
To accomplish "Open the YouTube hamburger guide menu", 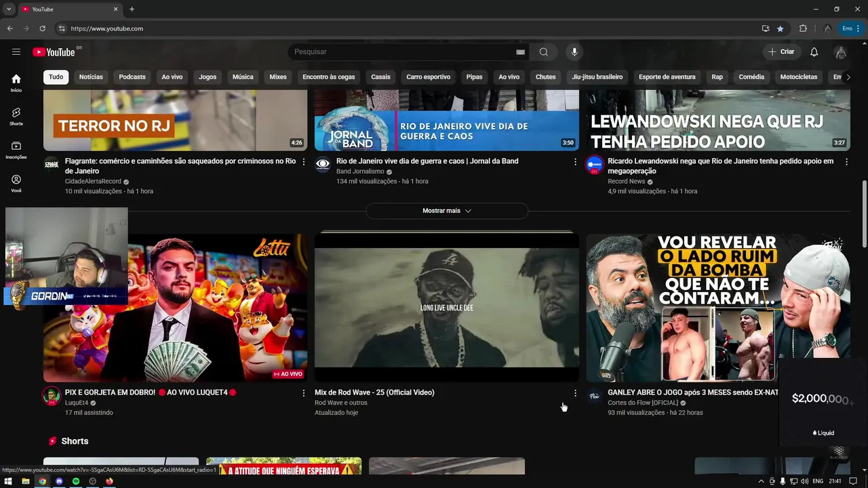I will (x=16, y=52).
